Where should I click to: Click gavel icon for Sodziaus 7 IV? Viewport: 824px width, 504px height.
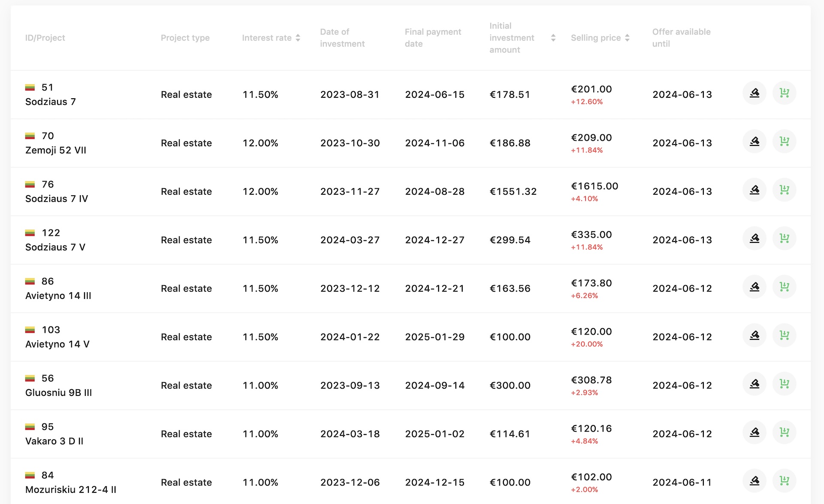click(754, 190)
